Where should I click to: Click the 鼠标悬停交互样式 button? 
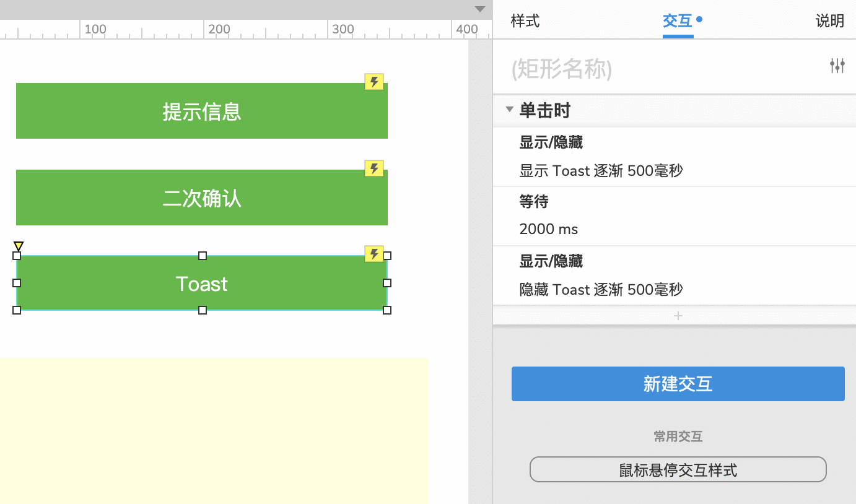(x=678, y=469)
